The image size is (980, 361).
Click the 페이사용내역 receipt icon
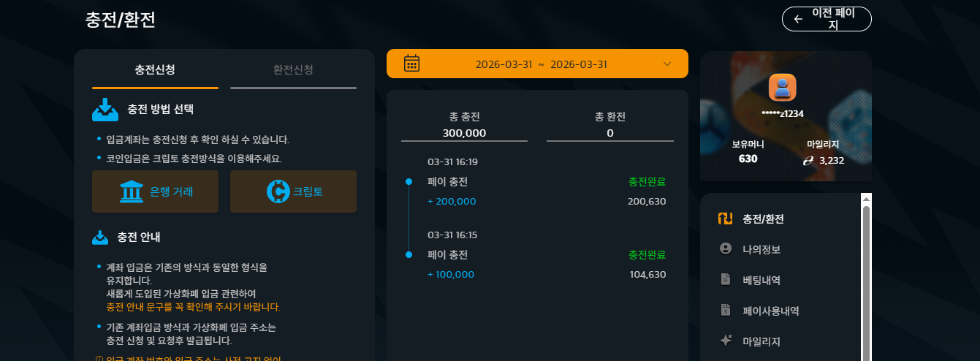coord(726,310)
